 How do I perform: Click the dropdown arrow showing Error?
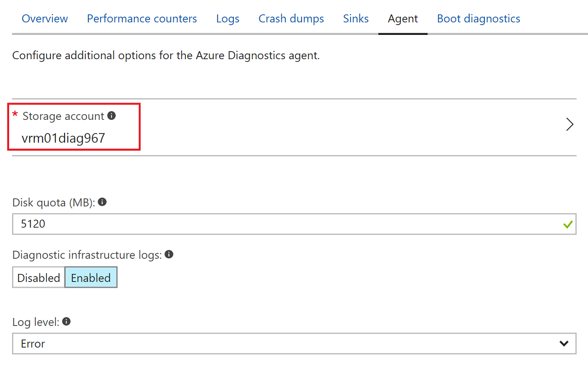click(564, 343)
